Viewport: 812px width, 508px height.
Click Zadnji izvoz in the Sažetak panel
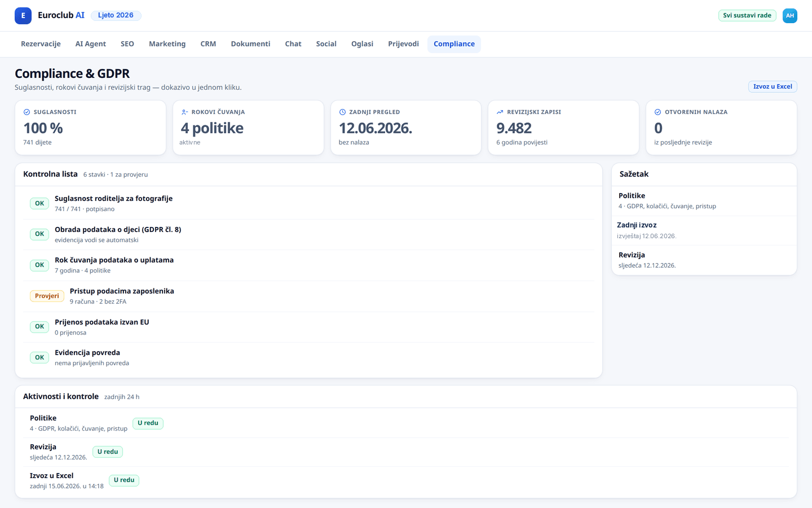704,230
